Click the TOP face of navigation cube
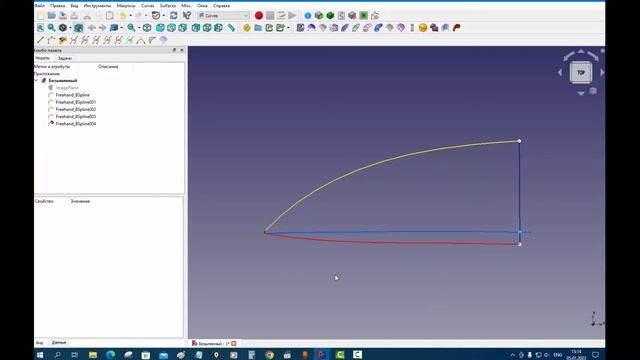The height and width of the screenshot is (360, 640). (x=581, y=72)
